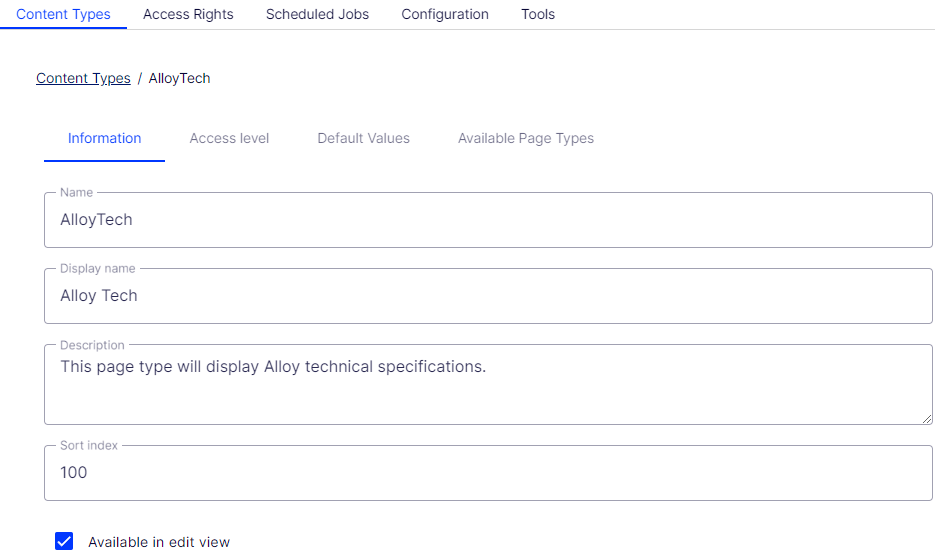Switch to the Access level sub-tab
Viewport: 935px width, 554px height.
[229, 138]
